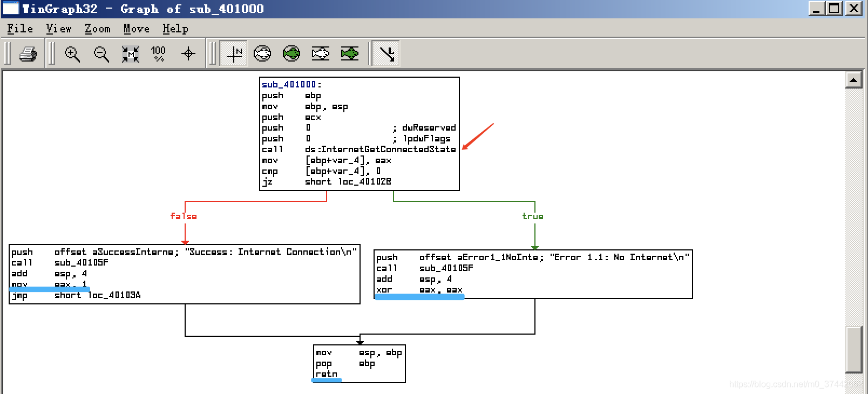Viewport: 868px width, 394px height.
Task: Click the Print graph toolbar icon
Action: tap(28, 53)
